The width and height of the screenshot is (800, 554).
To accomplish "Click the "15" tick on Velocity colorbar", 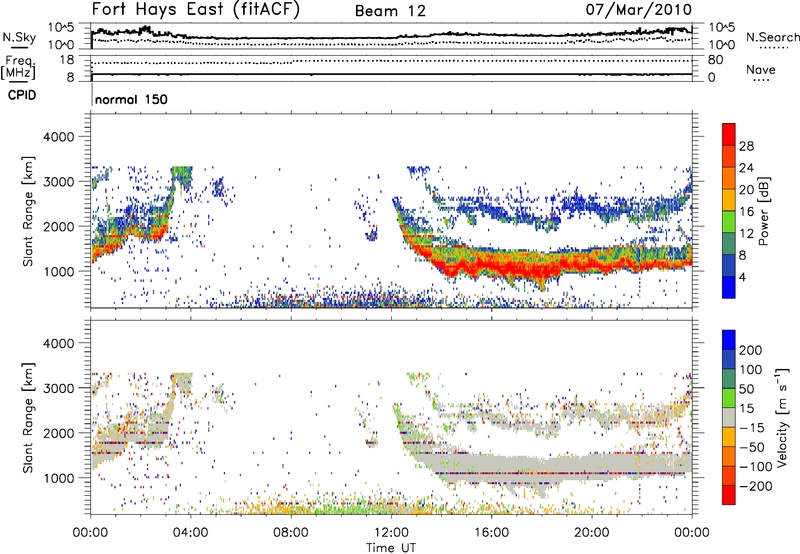I will coord(746,408).
